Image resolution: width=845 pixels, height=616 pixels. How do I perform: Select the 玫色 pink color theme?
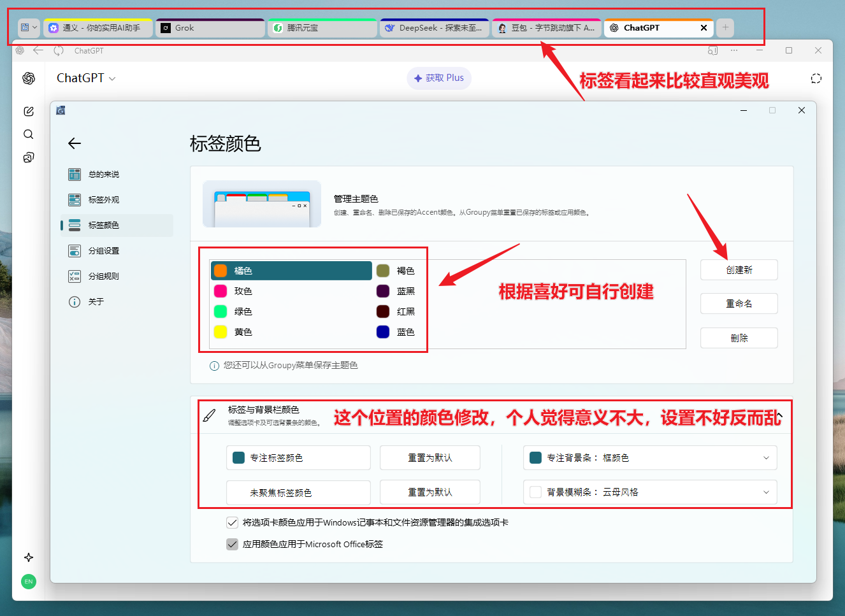click(x=243, y=291)
